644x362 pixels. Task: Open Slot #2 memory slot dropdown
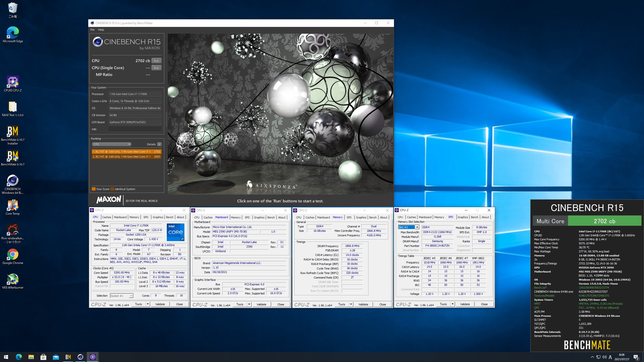pyautogui.click(x=409, y=227)
